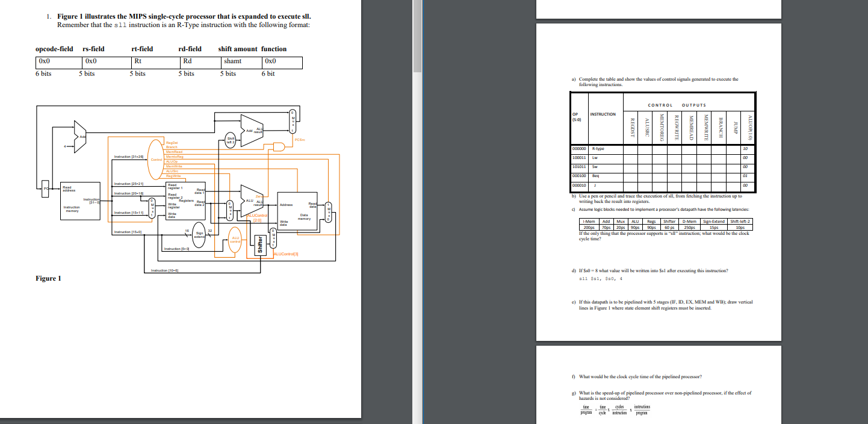Screen dimensions: 868x424
Task: Select the ALU block in Figure 1
Action: [x=250, y=201]
